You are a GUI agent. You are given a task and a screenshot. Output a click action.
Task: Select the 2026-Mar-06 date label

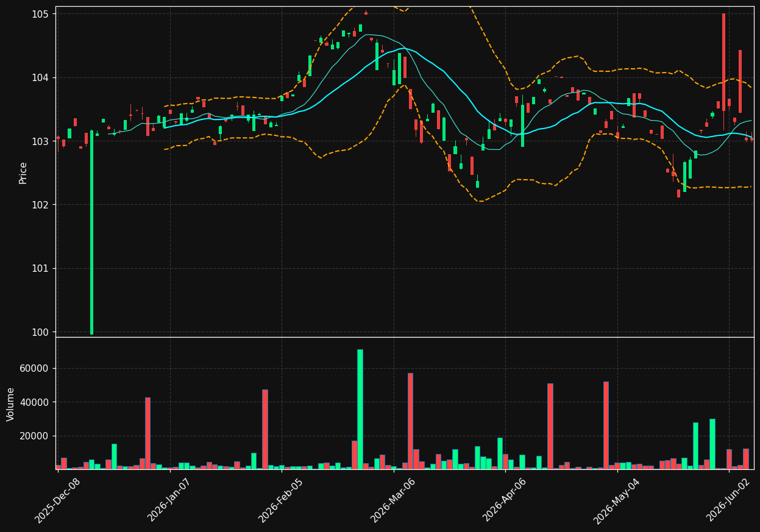tap(393, 500)
